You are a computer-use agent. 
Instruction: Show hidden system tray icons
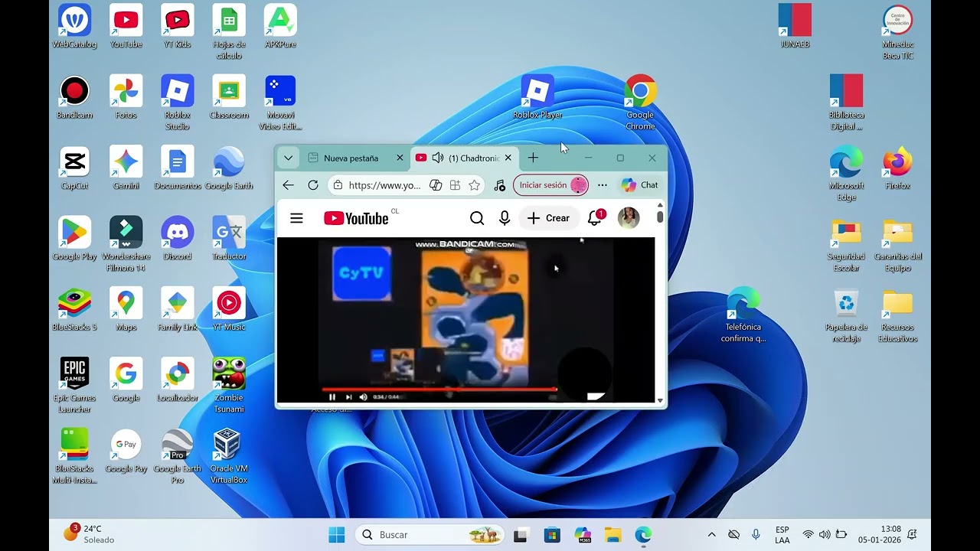[712, 535]
